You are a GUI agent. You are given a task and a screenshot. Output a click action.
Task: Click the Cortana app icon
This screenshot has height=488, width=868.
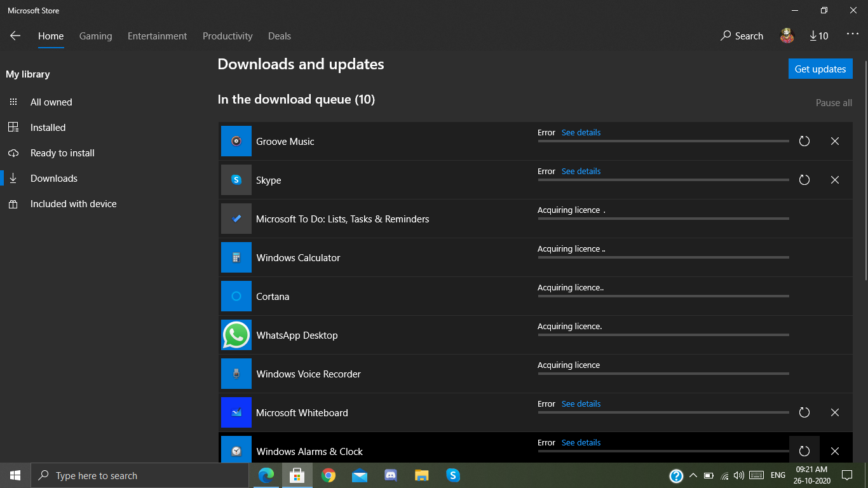[236, 296]
